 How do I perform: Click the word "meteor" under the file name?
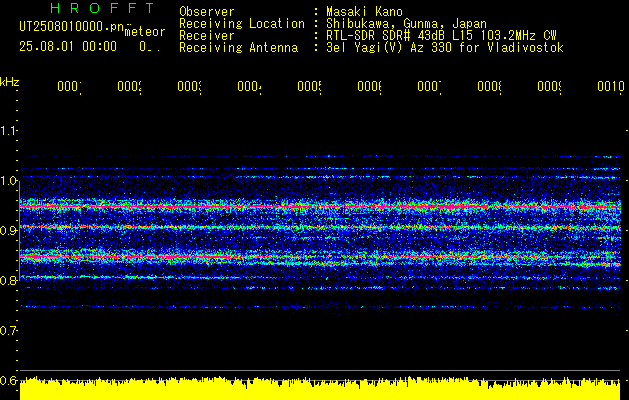coord(145,32)
